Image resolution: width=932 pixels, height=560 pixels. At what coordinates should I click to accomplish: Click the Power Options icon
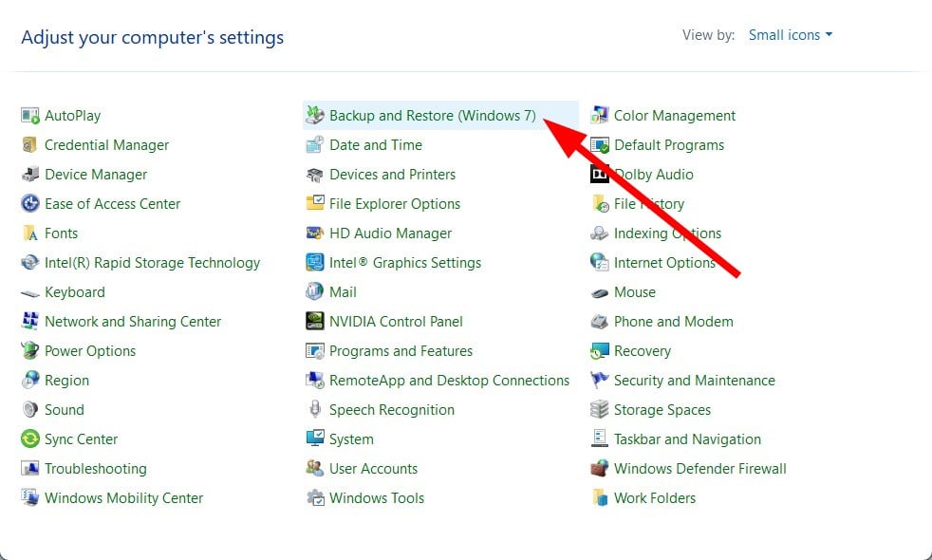point(30,351)
